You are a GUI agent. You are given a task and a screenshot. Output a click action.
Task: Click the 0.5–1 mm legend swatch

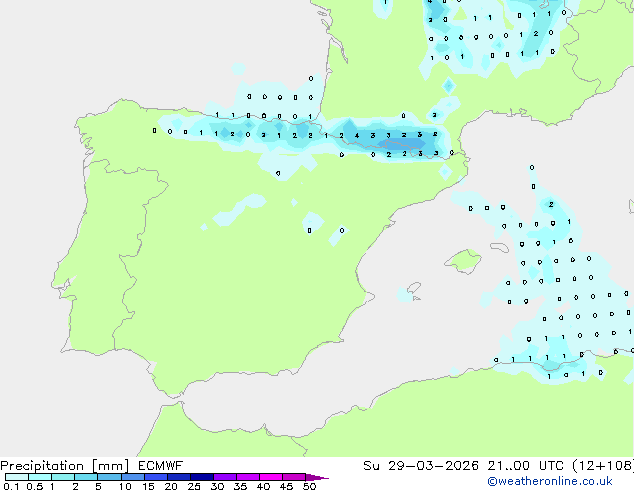(40, 477)
